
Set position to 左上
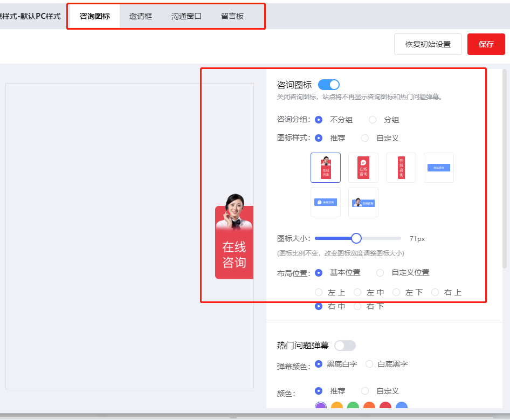(x=319, y=292)
